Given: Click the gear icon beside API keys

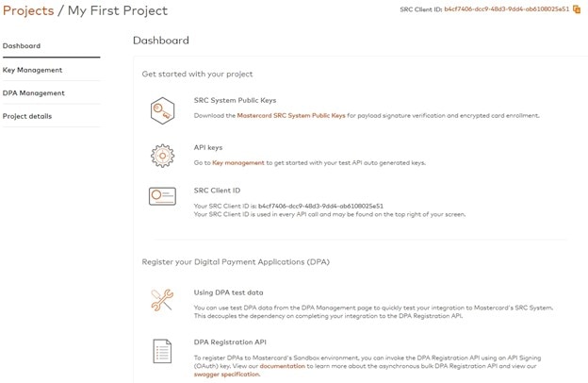Looking at the screenshot, I should (162, 156).
